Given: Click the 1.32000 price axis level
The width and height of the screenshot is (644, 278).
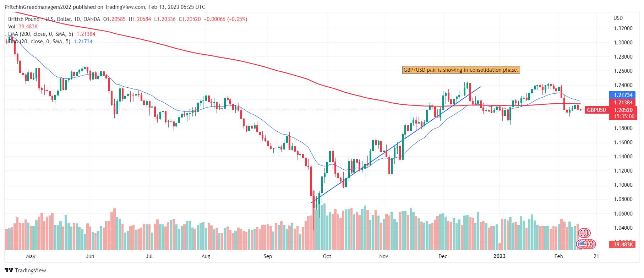Looking at the screenshot, I should (x=623, y=28).
